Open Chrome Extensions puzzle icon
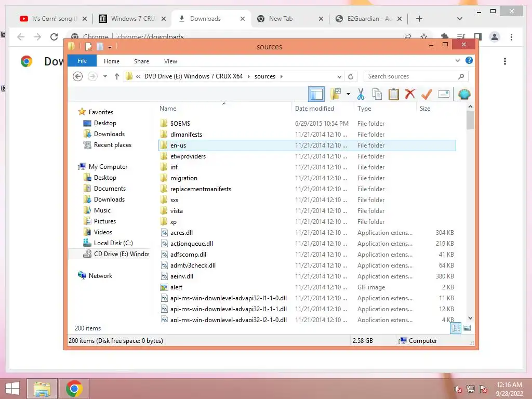The image size is (532, 399). tap(445, 37)
